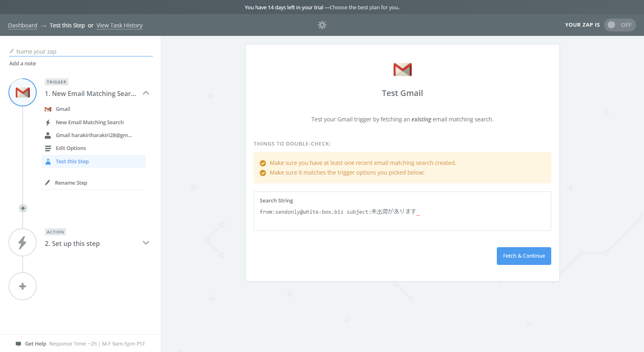Click Choose the best plan for you link
Viewport: 644px width, 352px height.
point(365,7)
